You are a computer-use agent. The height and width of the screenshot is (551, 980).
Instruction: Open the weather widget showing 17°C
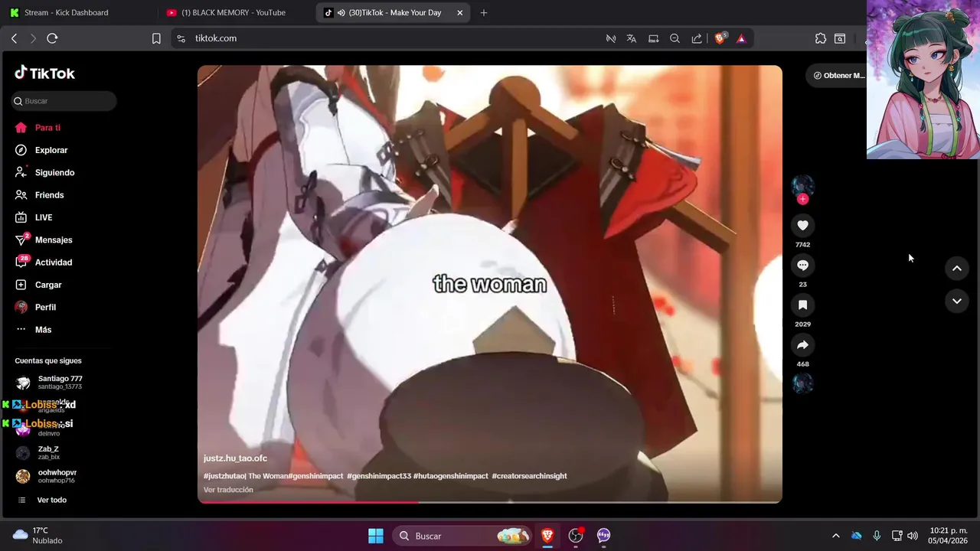(38, 536)
